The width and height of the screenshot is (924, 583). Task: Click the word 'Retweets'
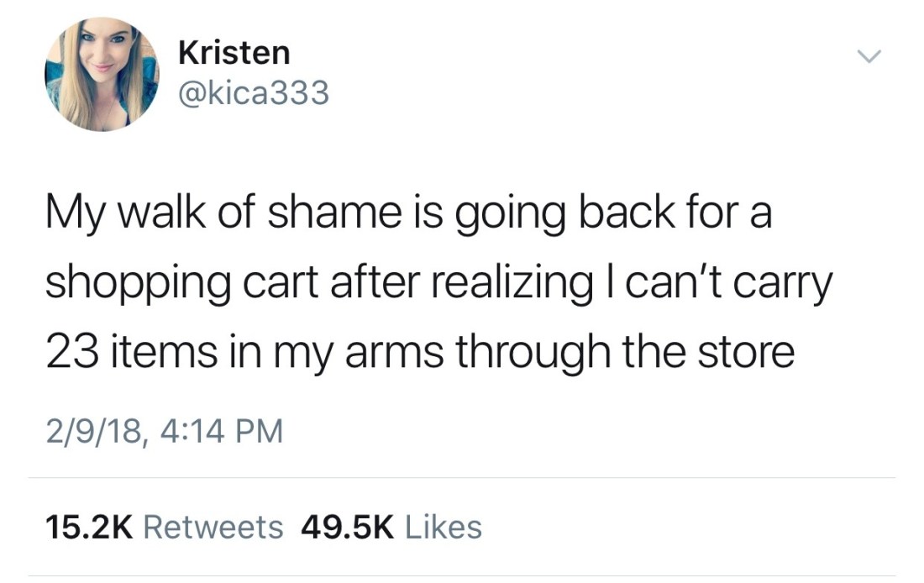[213, 527]
